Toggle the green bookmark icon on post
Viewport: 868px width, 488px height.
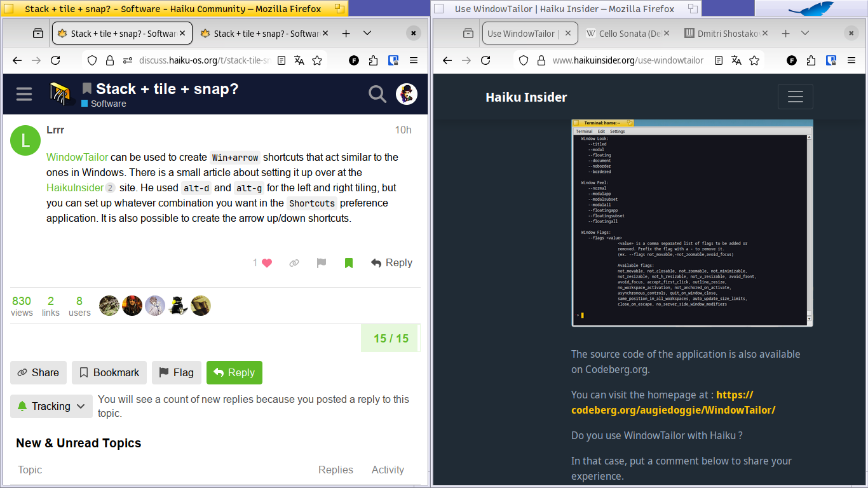[349, 263]
